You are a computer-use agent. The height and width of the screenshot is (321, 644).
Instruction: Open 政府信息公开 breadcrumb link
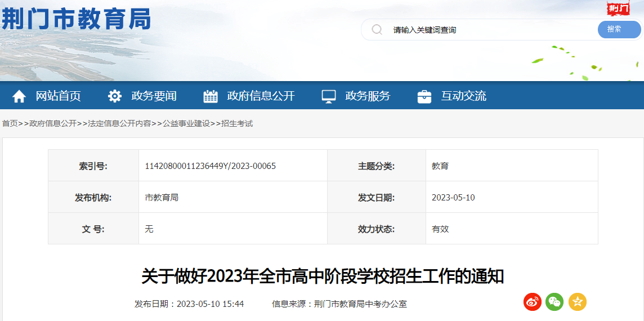click(x=53, y=123)
